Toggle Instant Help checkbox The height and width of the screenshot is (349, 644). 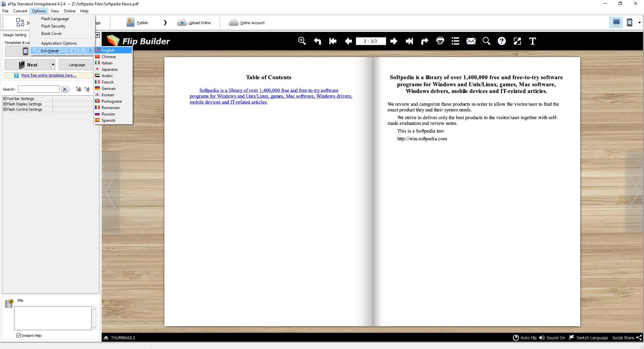pyautogui.click(x=19, y=336)
